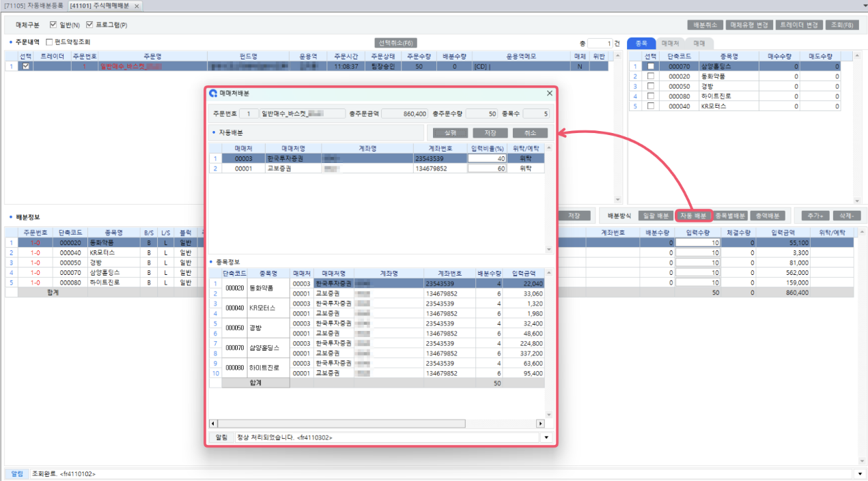Click the 삭제- button
This screenshot has height=481, width=868.
[x=845, y=216]
